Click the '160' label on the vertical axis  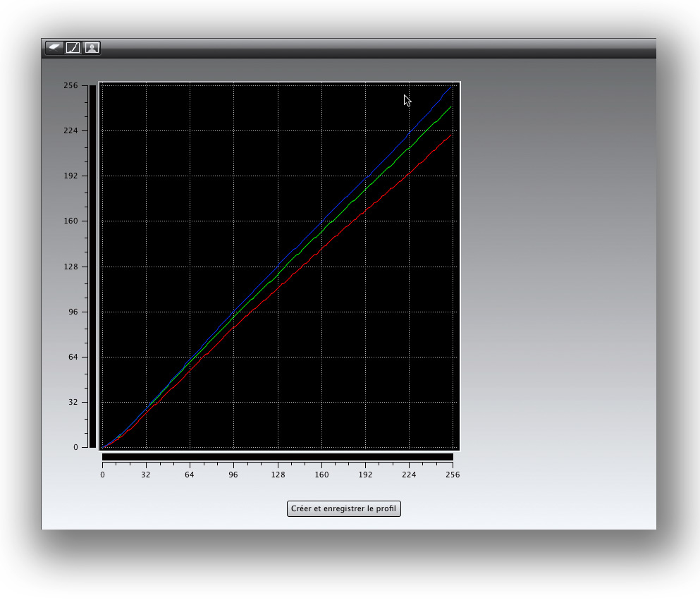(x=70, y=221)
